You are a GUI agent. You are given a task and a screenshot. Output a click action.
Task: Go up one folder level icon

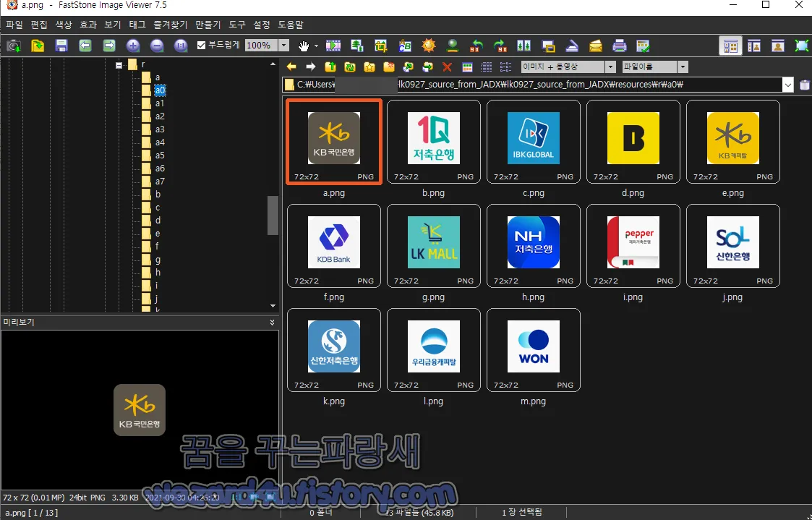pos(330,67)
